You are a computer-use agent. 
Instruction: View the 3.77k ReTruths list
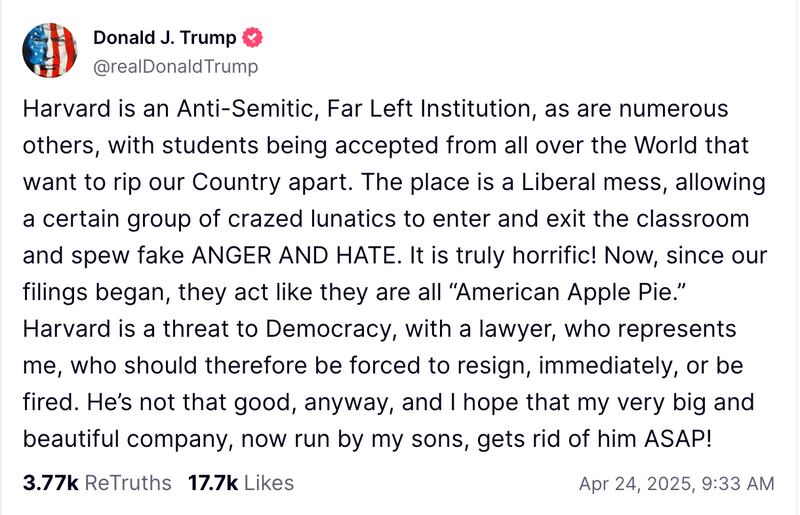coord(97,483)
